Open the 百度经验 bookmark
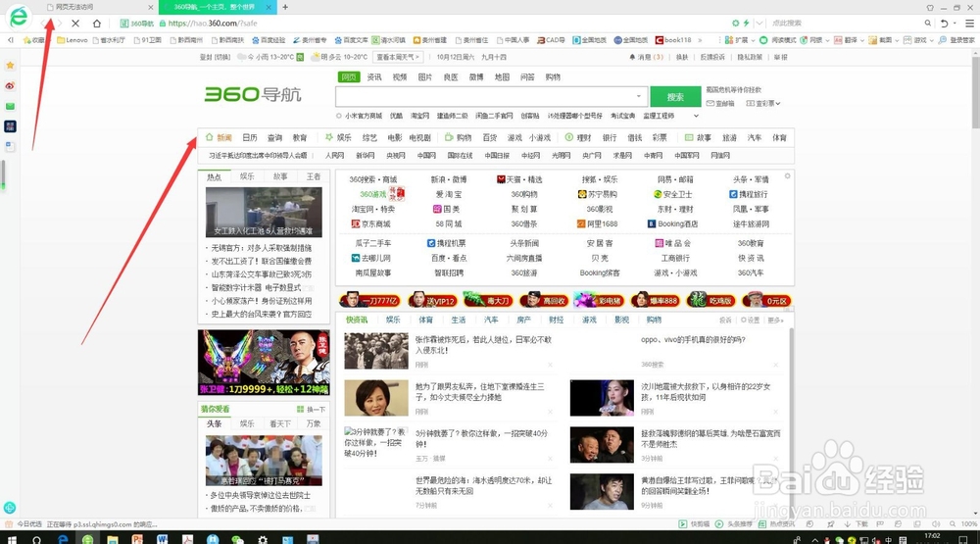This screenshot has height=544, width=980. click(x=269, y=40)
